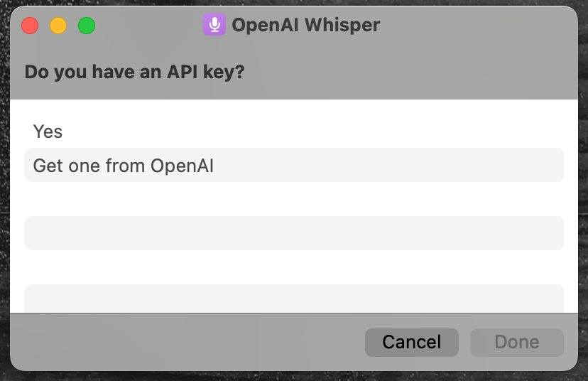Click the "Do you have an API key?" prompt
Viewport: 588px width, 381px height.
[134, 72]
